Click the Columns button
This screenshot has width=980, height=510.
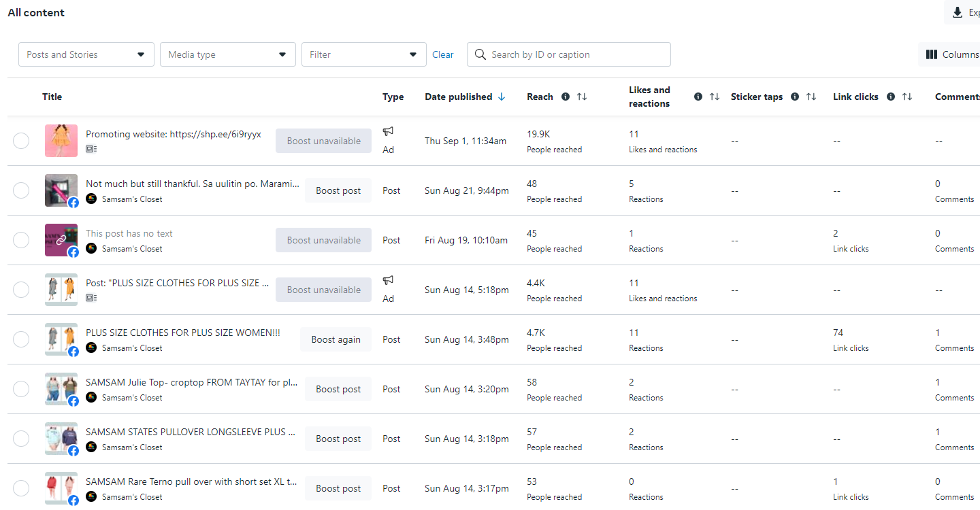coord(949,54)
